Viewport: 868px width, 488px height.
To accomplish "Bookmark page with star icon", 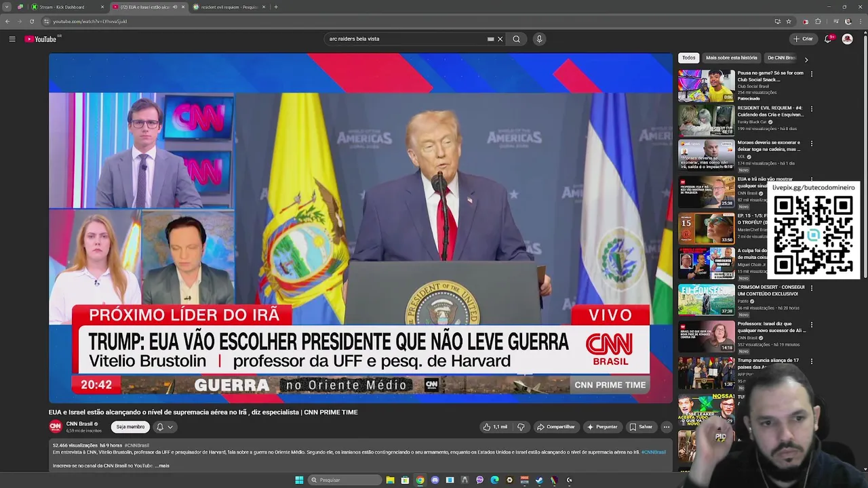I will tap(789, 21).
